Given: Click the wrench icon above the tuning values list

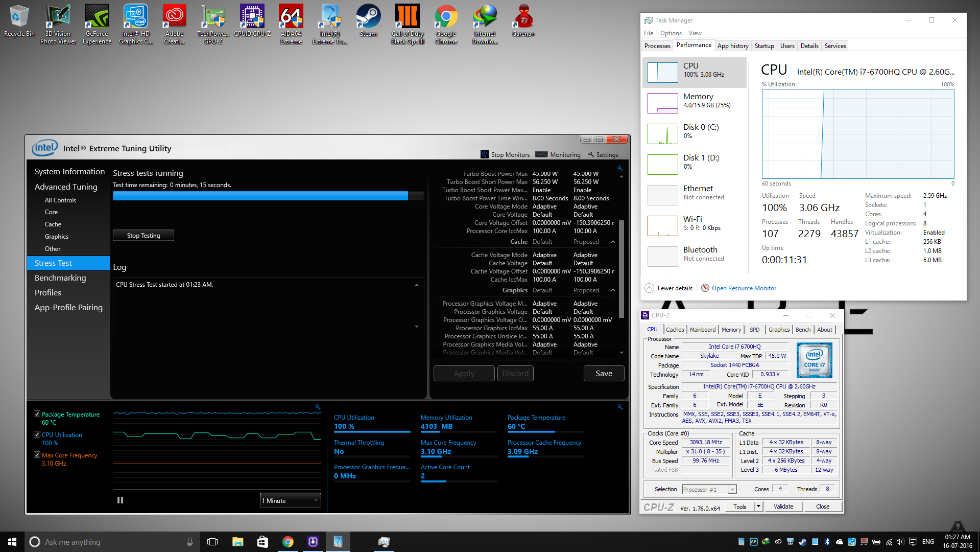Looking at the screenshot, I should point(620,168).
